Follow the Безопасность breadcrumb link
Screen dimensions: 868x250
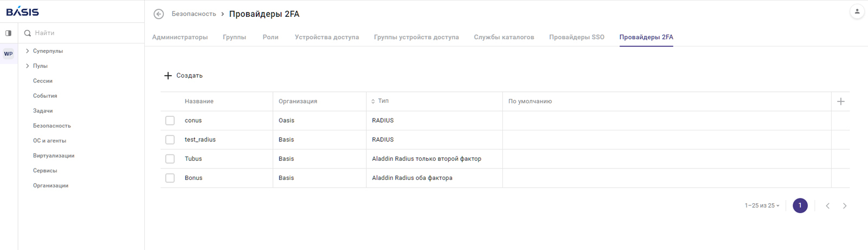[x=194, y=14]
